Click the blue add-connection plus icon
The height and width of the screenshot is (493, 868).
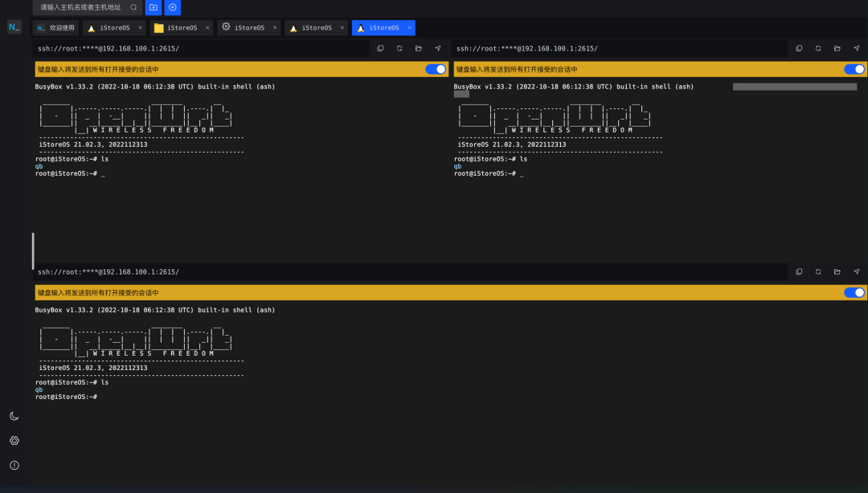173,7
